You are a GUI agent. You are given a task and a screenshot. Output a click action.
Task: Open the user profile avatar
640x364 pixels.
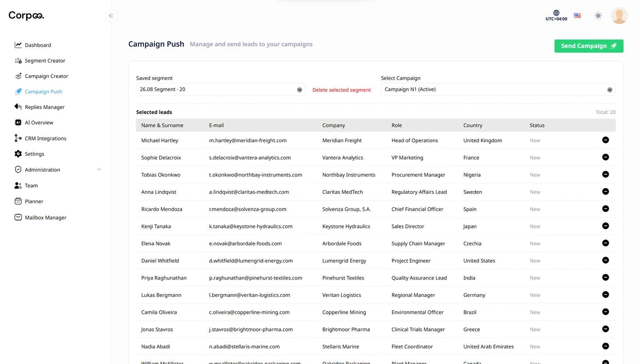[x=619, y=16]
